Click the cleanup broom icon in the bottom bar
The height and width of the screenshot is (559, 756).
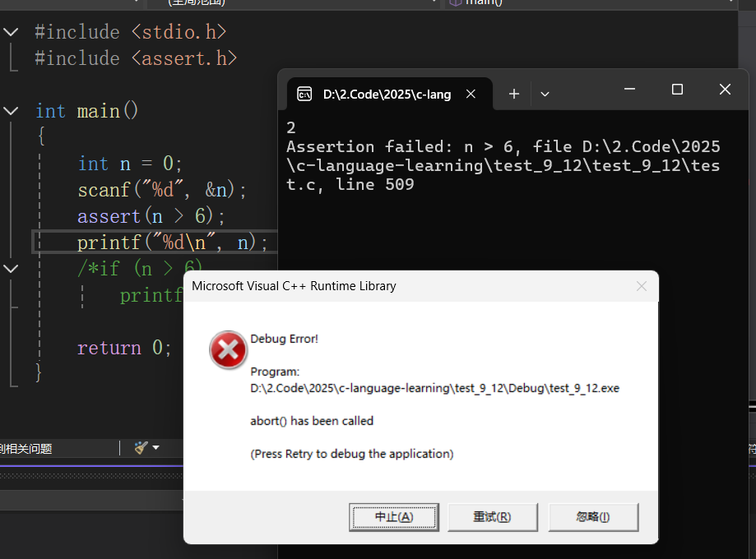tap(141, 448)
